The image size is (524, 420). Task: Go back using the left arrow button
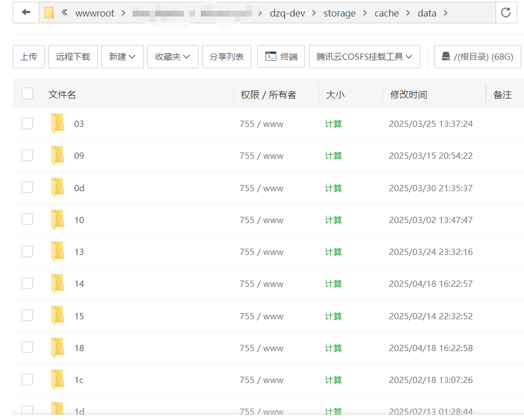26,13
